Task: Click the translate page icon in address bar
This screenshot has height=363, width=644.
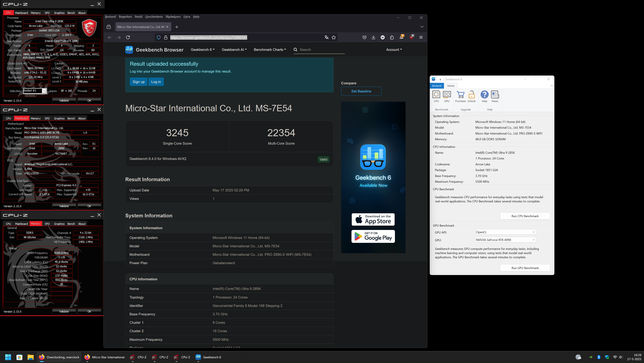Action: [326, 38]
